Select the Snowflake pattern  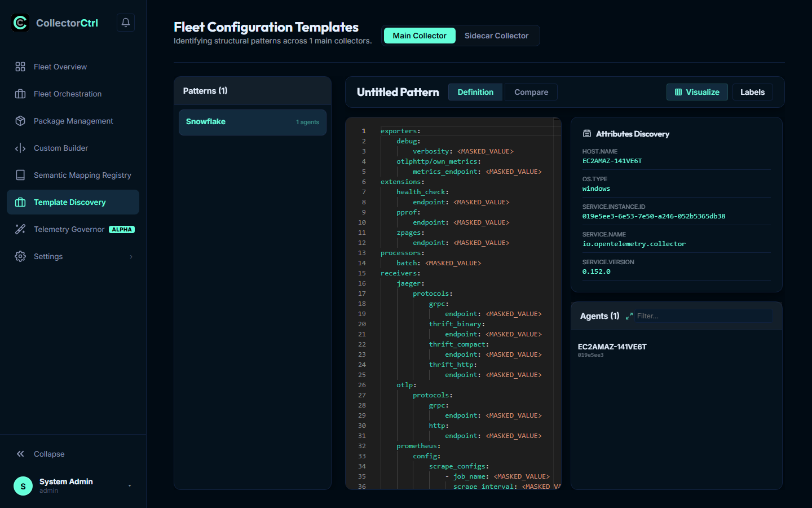[x=253, y=122]
